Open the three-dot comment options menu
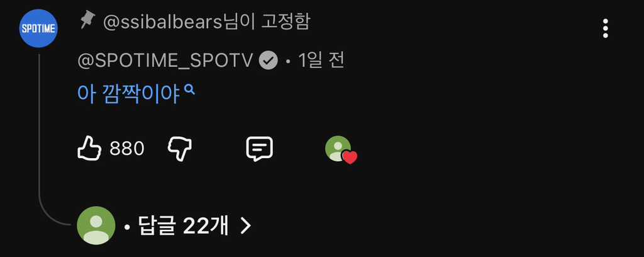The image size is (644, 257). tap(605, 28)
